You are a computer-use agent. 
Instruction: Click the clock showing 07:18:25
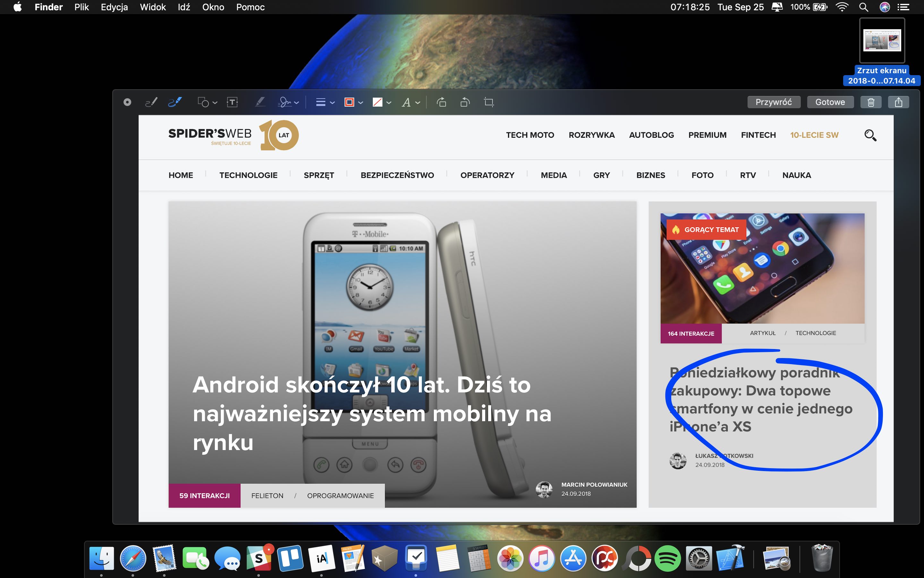click(690, 7)
